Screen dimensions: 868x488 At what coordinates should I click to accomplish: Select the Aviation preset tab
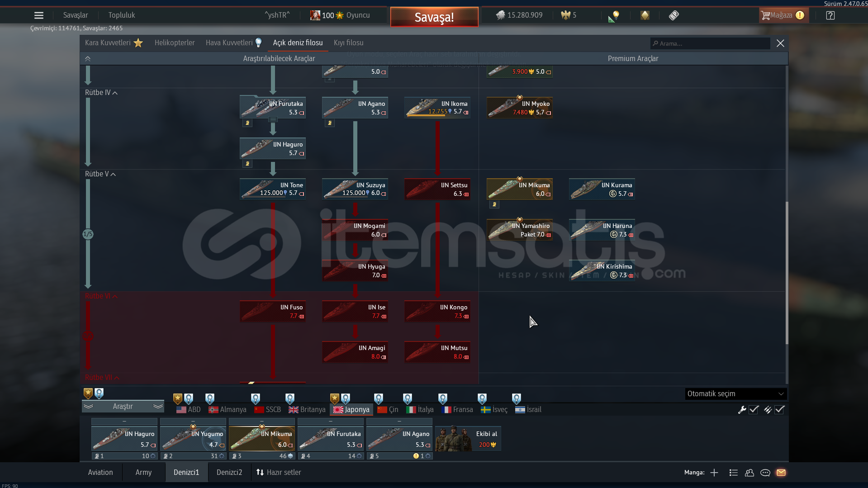pyautogui.click(x=100, y=473)
